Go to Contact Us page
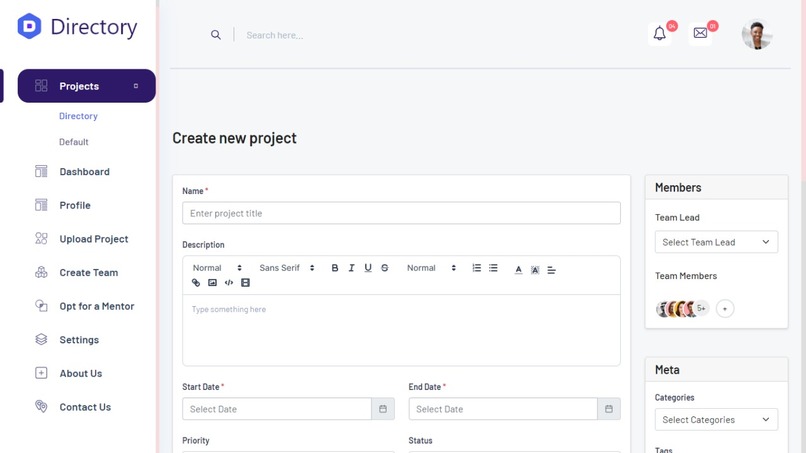The height and width of the screenshot is (453, 806). point(85,407)
